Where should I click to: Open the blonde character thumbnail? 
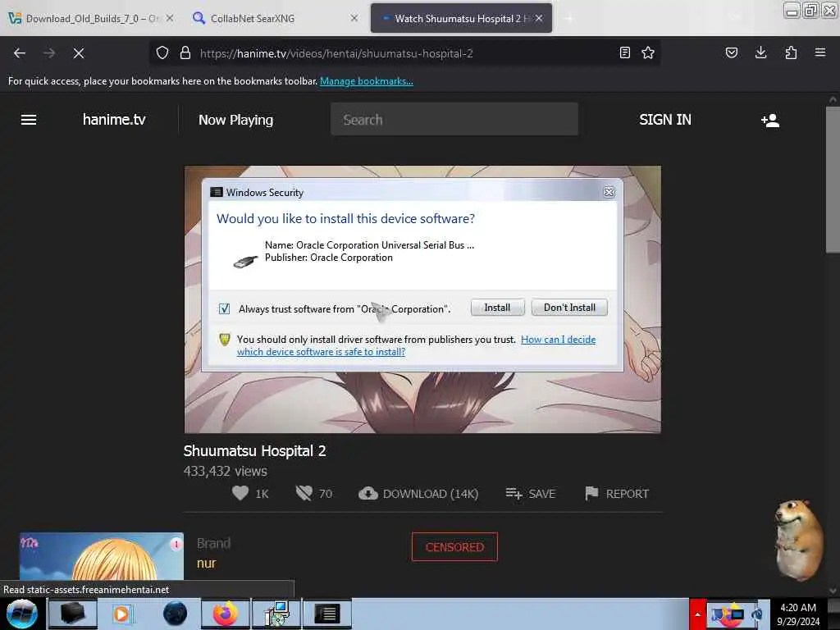coord(102,556)
